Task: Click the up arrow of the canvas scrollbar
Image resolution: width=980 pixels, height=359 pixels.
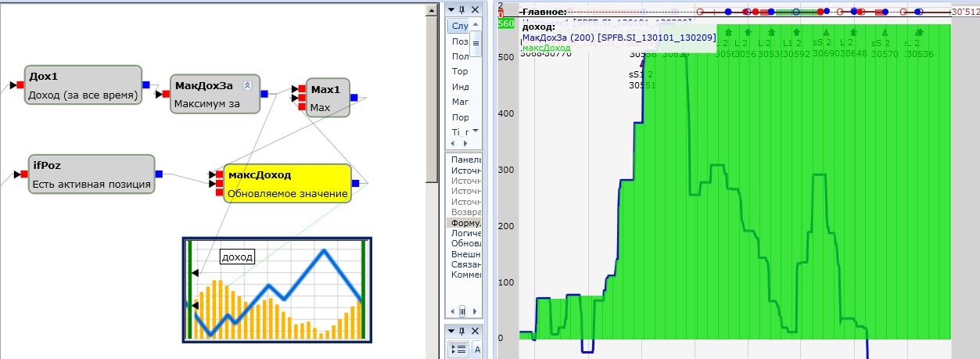Action: [x=431, y=9]
